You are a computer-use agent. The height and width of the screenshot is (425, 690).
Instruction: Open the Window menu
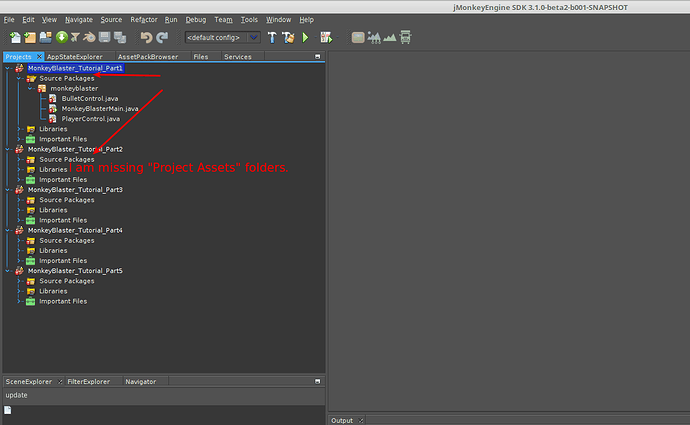[x=278, y=20]
